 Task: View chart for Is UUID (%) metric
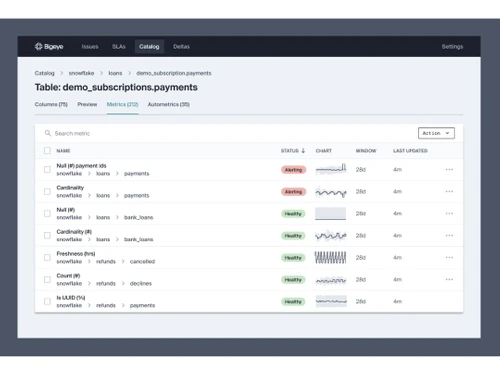[x=331, y=301]
